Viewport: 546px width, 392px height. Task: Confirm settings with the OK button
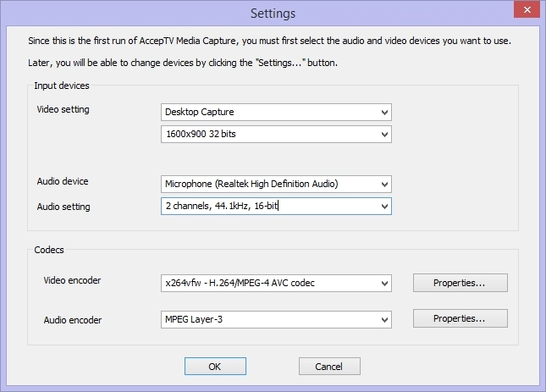click(x=215, y=367)
